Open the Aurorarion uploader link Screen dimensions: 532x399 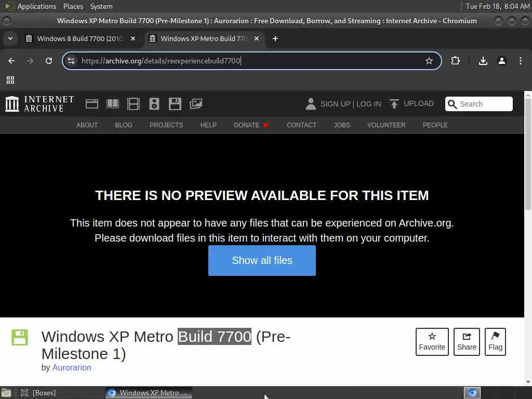[x=72, y=367]
